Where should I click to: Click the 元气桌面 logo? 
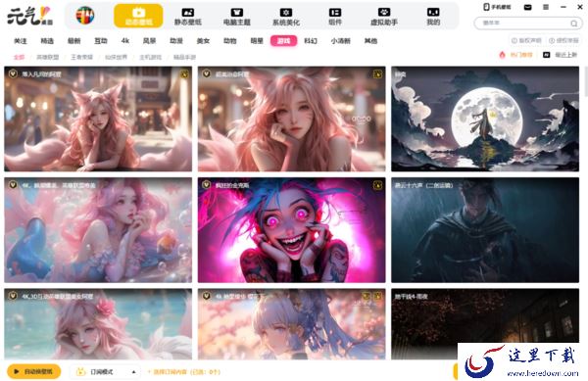tap(30, 16)
